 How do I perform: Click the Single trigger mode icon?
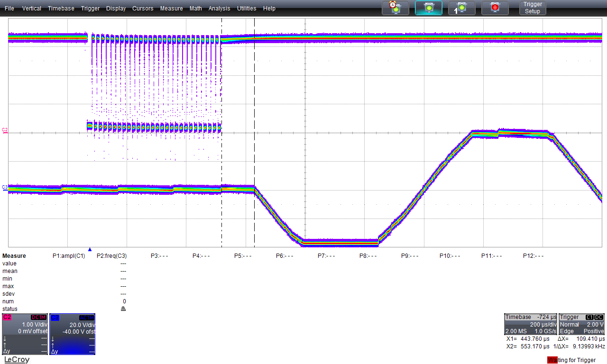(x=462, y=8)
